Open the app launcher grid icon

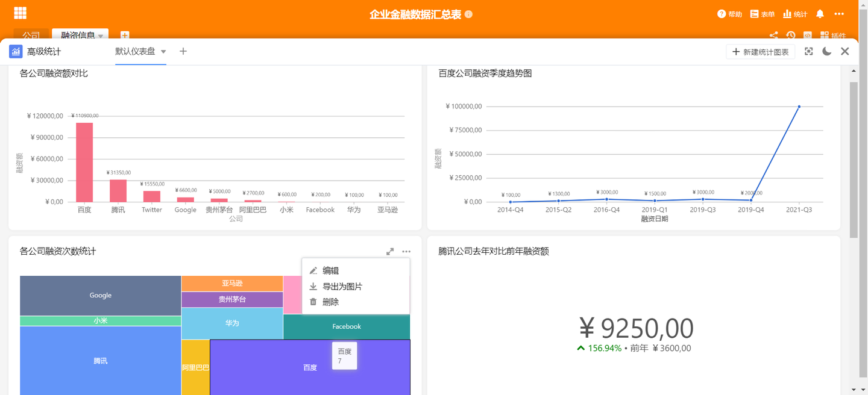pyautogui.click(x=20, y=12)
